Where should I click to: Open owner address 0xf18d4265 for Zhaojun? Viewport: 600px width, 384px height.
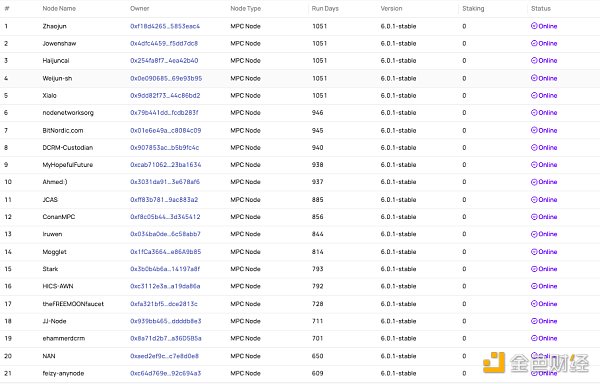tap(165, 26)
